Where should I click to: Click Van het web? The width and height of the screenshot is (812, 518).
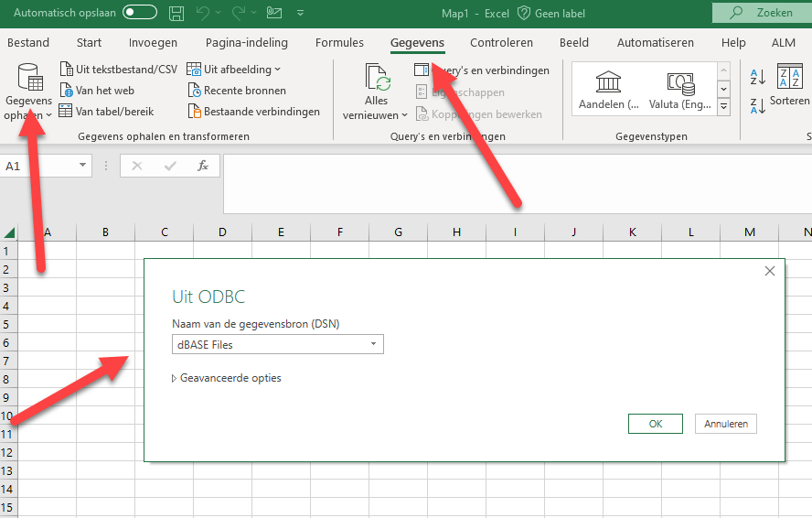click(97, 91)
